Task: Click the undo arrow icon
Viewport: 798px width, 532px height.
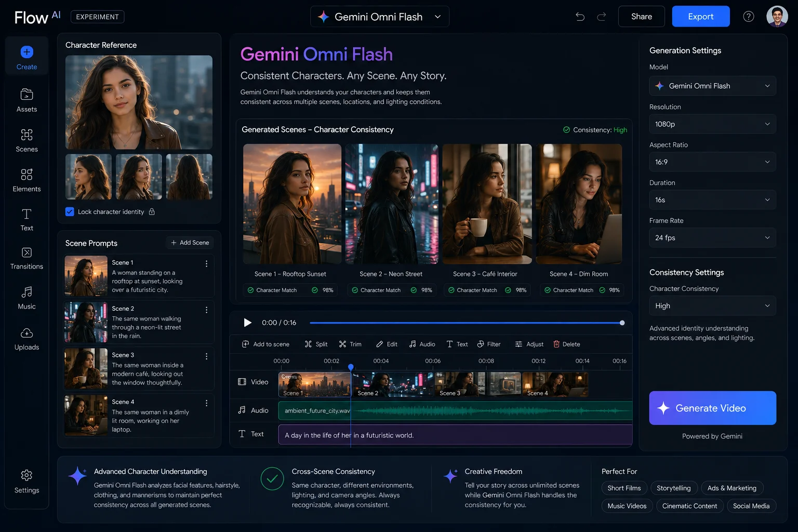Action: pos(580,17)
